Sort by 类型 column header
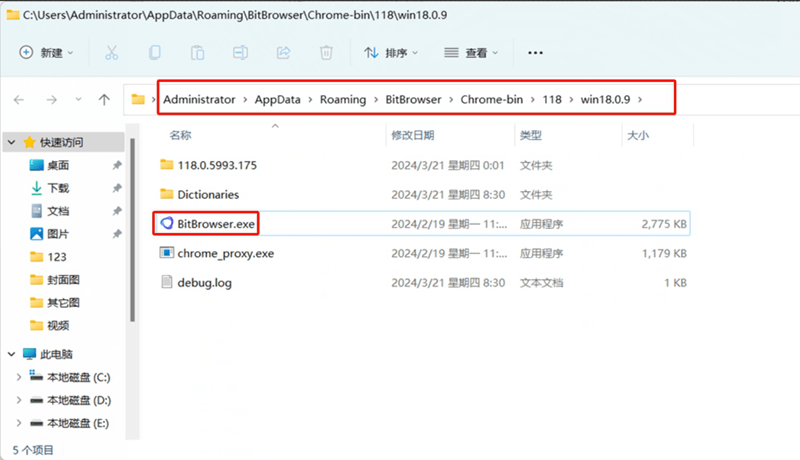800x460 pixels. point(531,135)
